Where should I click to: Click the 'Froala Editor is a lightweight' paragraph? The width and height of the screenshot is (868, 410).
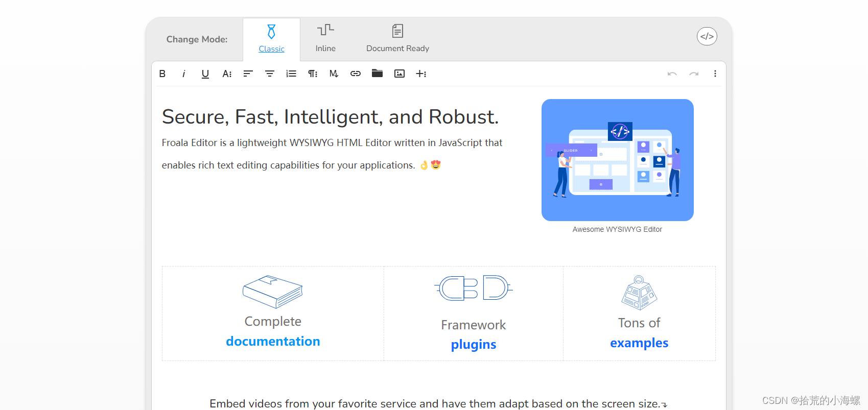332,154
